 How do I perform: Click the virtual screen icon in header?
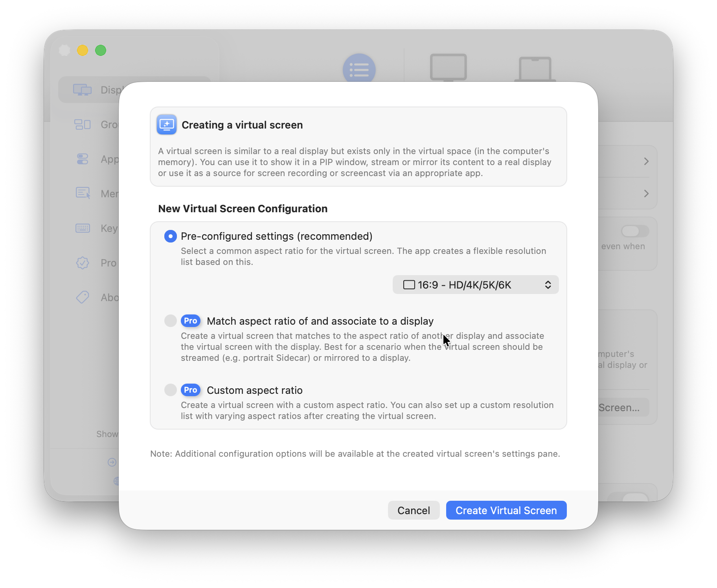click(x=167, y=125)
